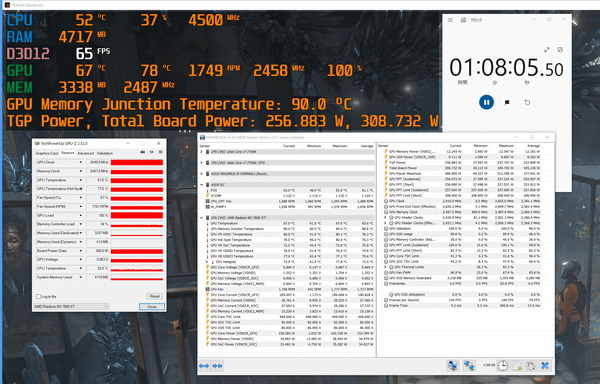Open the AMD Radeon RX 7900 XT dropdown
Screen dimensions: 600x384
point(71,307)
